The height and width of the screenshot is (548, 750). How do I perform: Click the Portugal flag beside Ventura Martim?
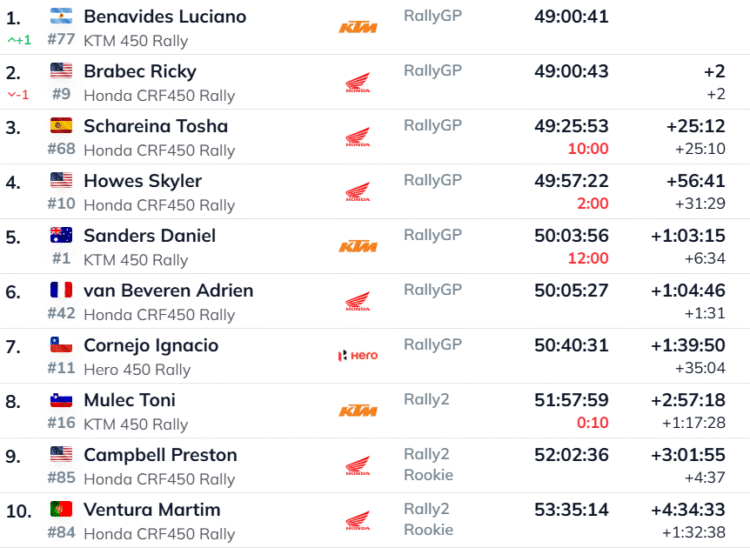point(61,509)
